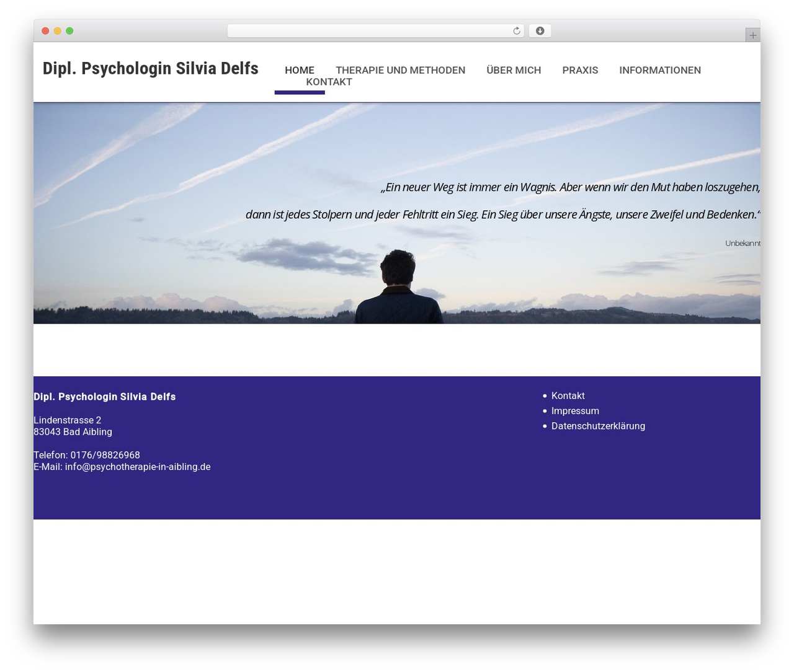Click the quote line starting 'dann ist jedes Stolpern'
794x672 pixels.
(503, 214)
